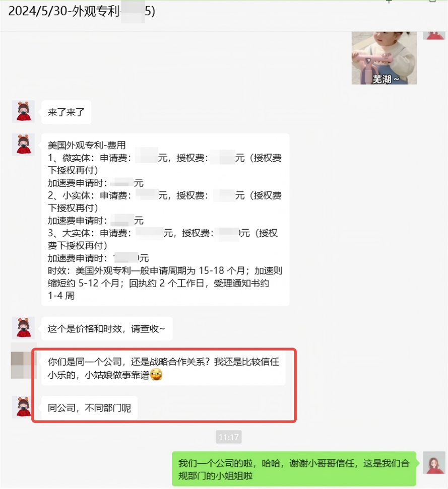Open the avatar beside 同公司，不同部门呢

click(x=23, y=407)
